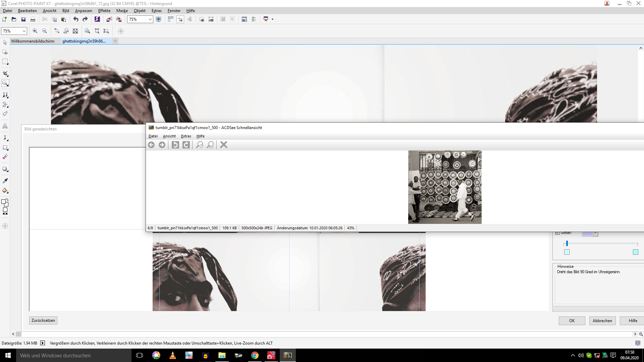Click the Undo arrow in Corel toolbar

click(76, 19)
